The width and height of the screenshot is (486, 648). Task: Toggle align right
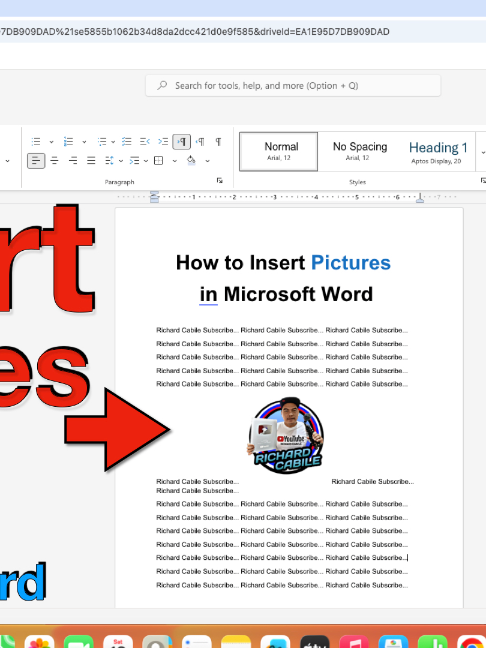pos(73,160)
